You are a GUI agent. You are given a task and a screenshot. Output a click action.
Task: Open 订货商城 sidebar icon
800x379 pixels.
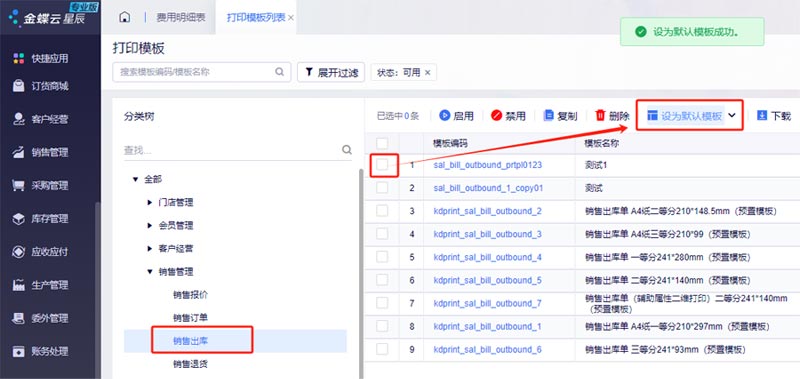tap(19, 86)
